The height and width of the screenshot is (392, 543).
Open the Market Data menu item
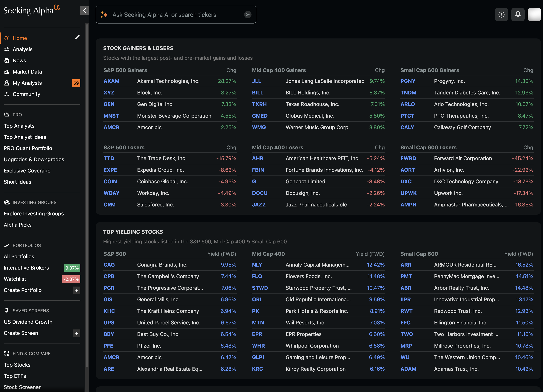[27, 72]
